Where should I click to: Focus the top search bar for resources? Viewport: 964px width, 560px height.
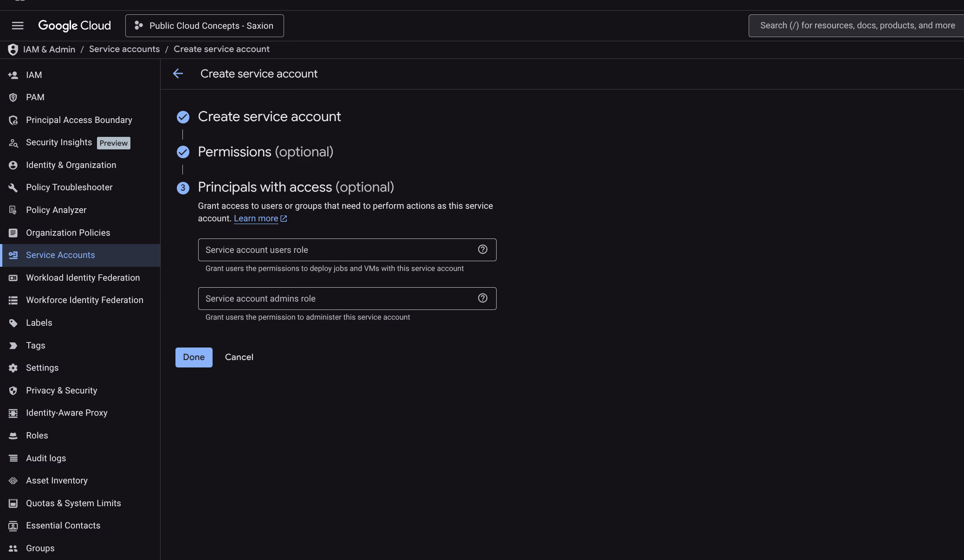[x=856, y=26]
